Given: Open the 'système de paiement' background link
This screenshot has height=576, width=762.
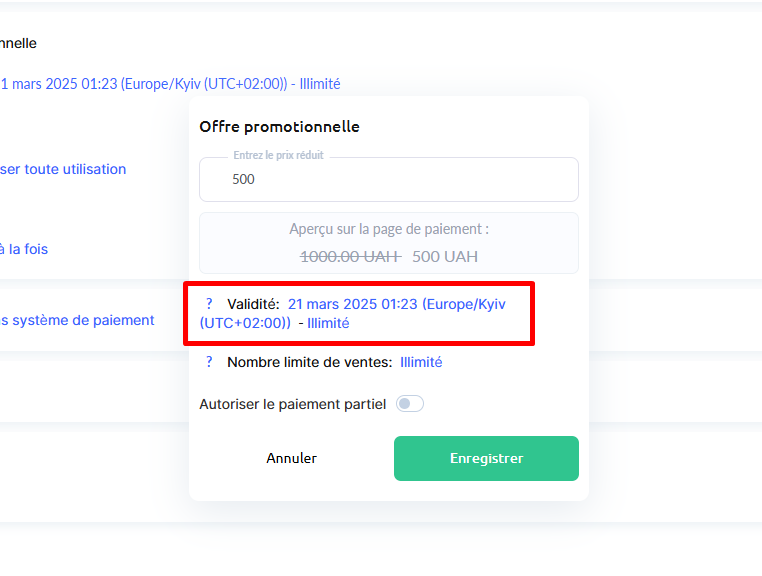Looking at the screenshot, I should [77, 320].
